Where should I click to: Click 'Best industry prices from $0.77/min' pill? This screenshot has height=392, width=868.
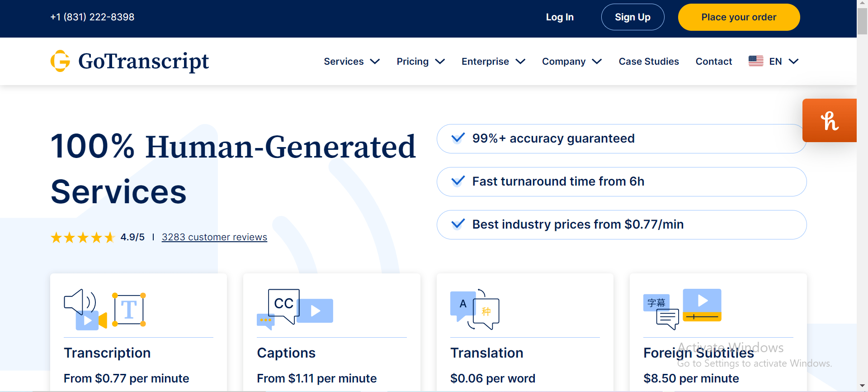[x=622, y=225]
